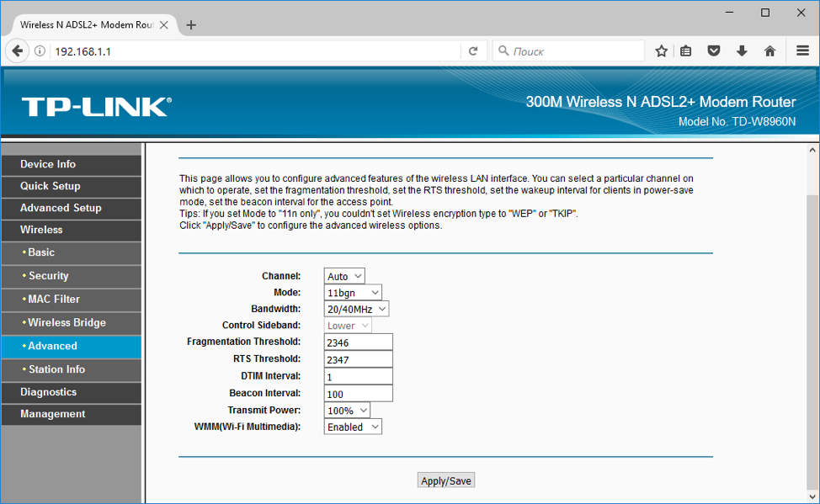Go to browser home page icon
This screenshot has width=820, height=504.
click(x=769, y=51)
